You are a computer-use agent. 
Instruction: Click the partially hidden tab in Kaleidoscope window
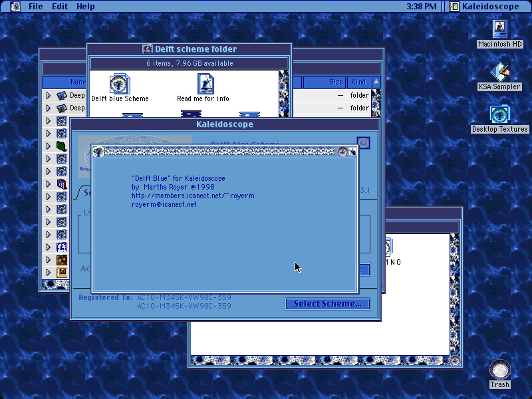tap(82, 193)
